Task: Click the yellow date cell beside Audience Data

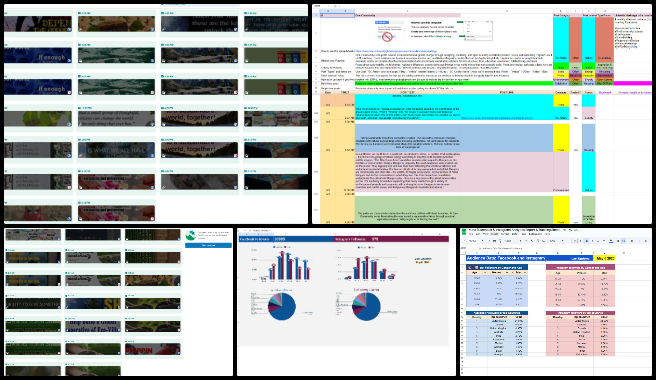Action: pos(604,258)
